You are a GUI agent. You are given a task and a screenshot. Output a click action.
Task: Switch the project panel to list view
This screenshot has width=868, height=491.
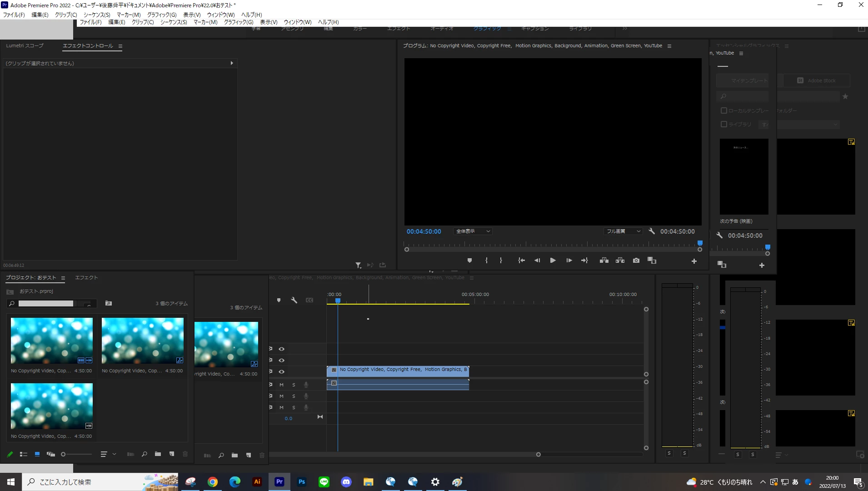click(24, 454)
